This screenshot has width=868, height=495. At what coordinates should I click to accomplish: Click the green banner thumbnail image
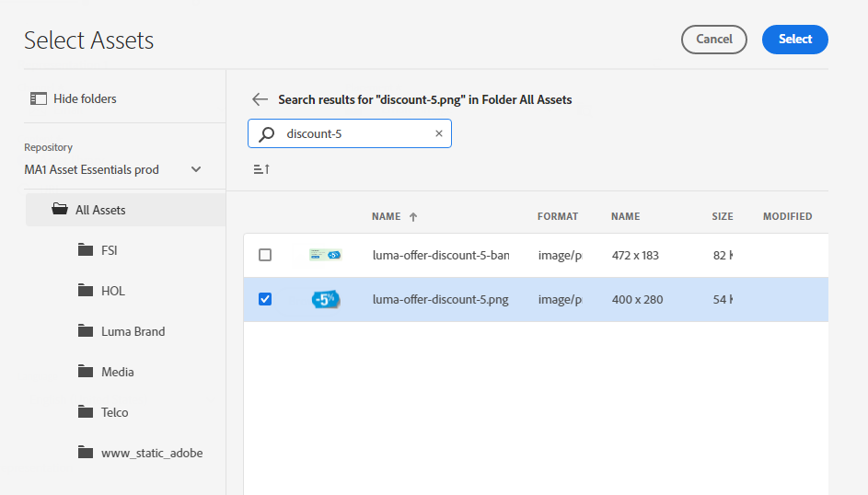pos(325,255)
